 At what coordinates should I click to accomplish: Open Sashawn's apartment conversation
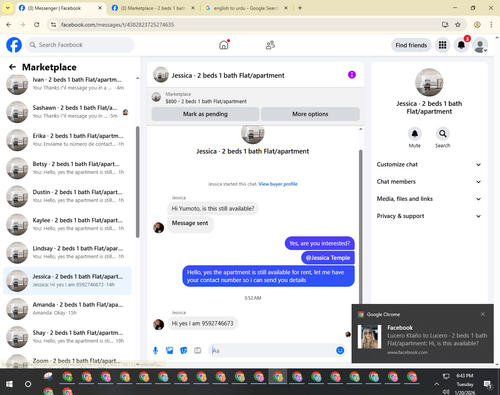67,112
